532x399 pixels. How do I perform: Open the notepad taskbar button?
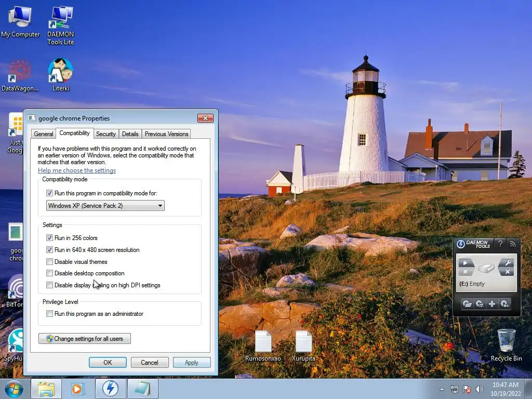coord(142,389)
